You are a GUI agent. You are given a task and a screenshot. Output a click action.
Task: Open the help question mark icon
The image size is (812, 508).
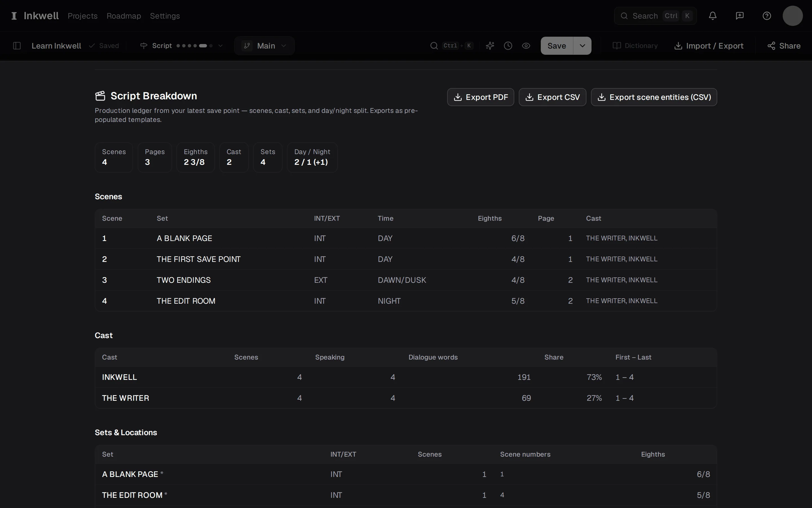click(767, 16)
